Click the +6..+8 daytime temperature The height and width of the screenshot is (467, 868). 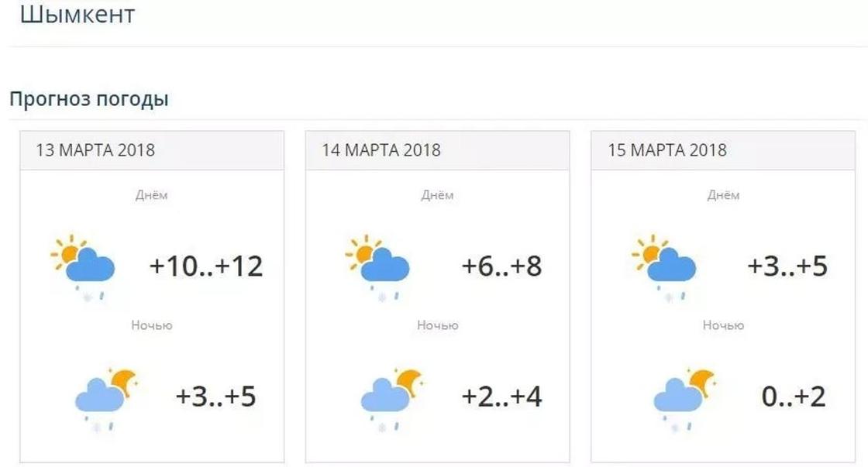point(501,266)
